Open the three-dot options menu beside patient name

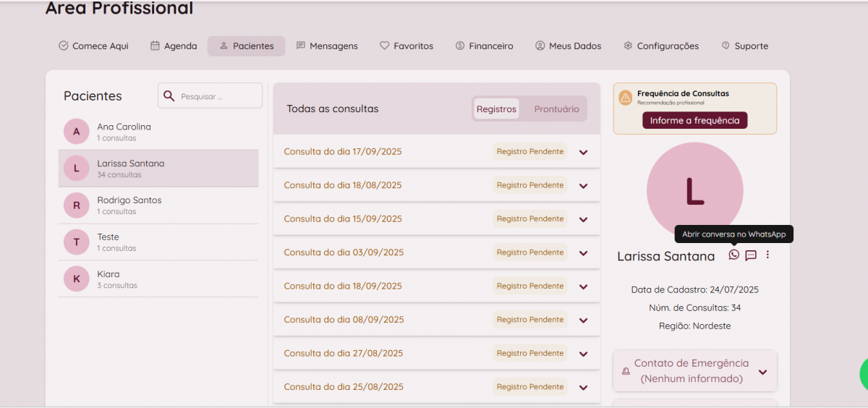[767, 255]
